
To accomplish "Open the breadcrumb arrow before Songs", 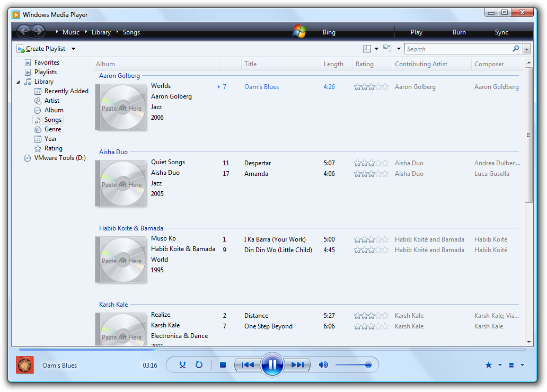I will [x=117, y=32].
